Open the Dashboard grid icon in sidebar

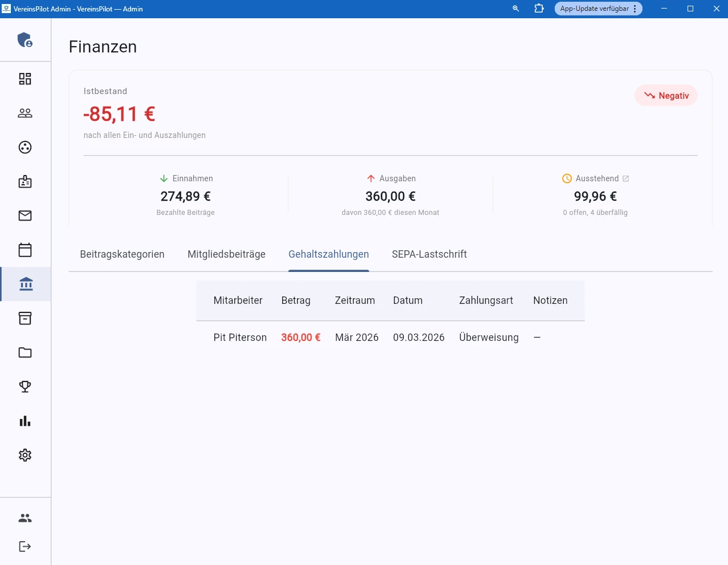point(25,79)
